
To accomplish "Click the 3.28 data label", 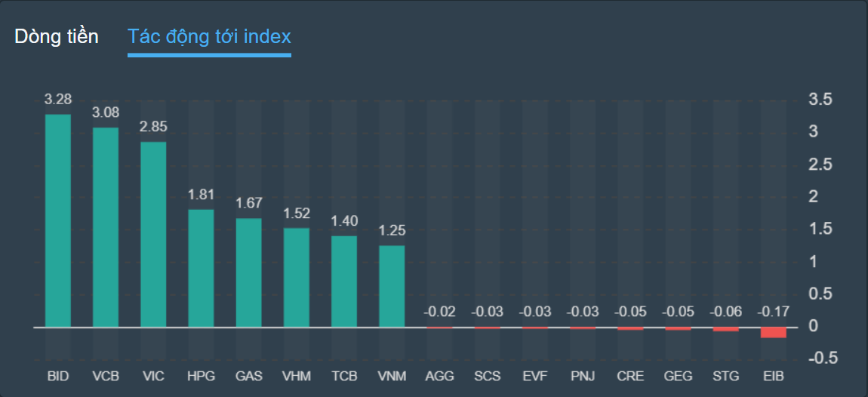I will (x=58, y=100).
